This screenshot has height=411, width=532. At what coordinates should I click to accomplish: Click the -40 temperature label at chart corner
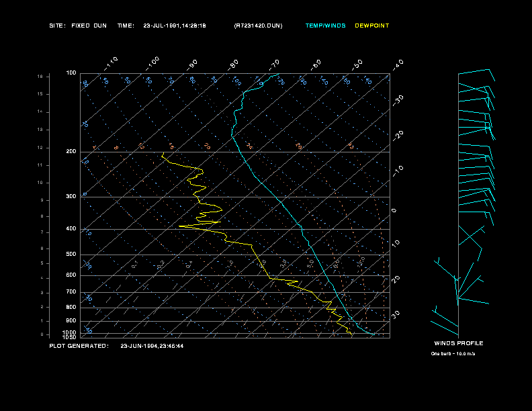[398, 65]
